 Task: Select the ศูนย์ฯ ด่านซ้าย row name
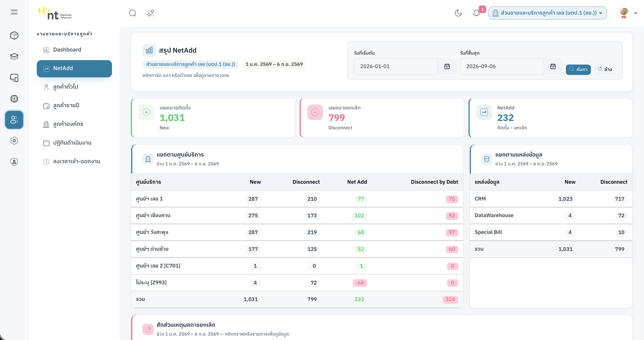(152, 249)
